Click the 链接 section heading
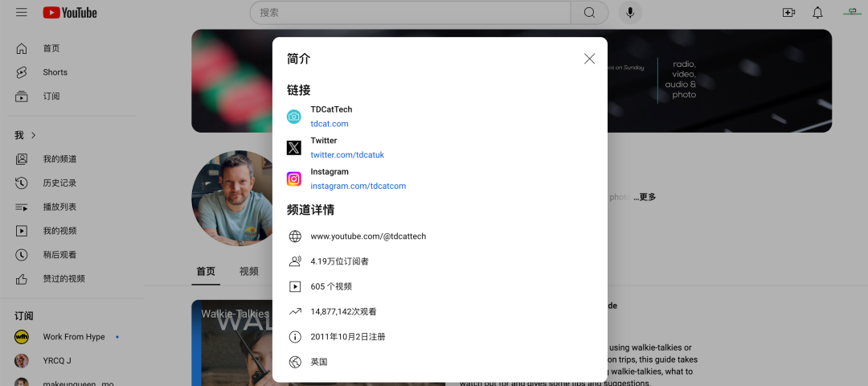This screenshot has width=868, height=386. point(298,90)
